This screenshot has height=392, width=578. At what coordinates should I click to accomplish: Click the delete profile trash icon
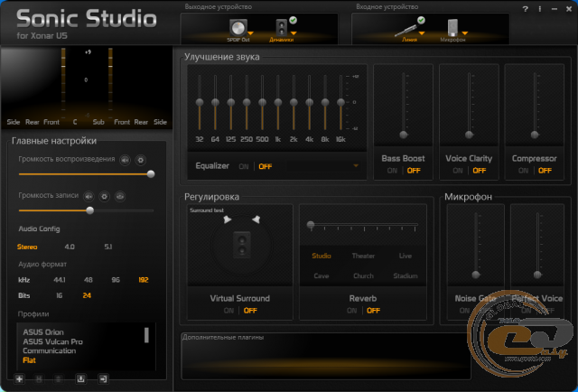58,378
